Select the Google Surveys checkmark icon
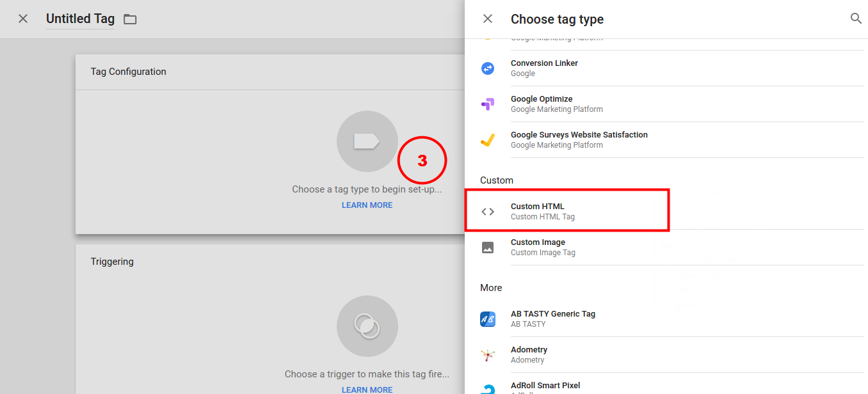This screenshot has height=394, width=868. click(x=488, y=139)
